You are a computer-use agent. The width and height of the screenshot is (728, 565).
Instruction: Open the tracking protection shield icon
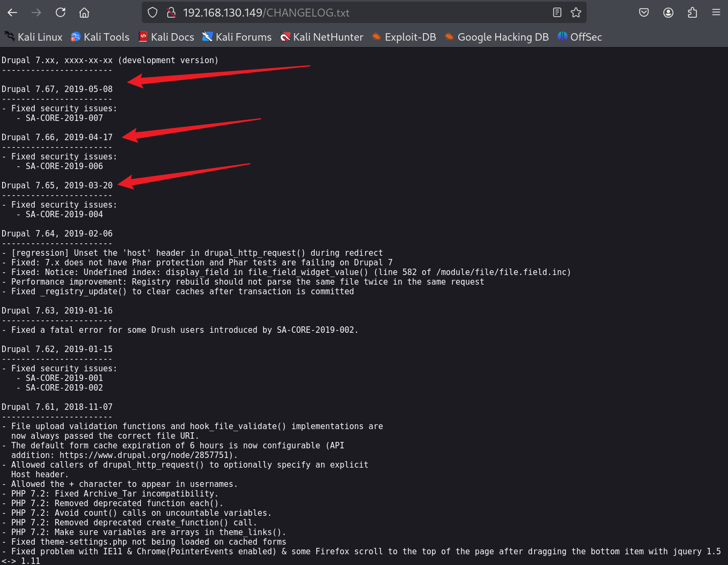pos(153,12)
